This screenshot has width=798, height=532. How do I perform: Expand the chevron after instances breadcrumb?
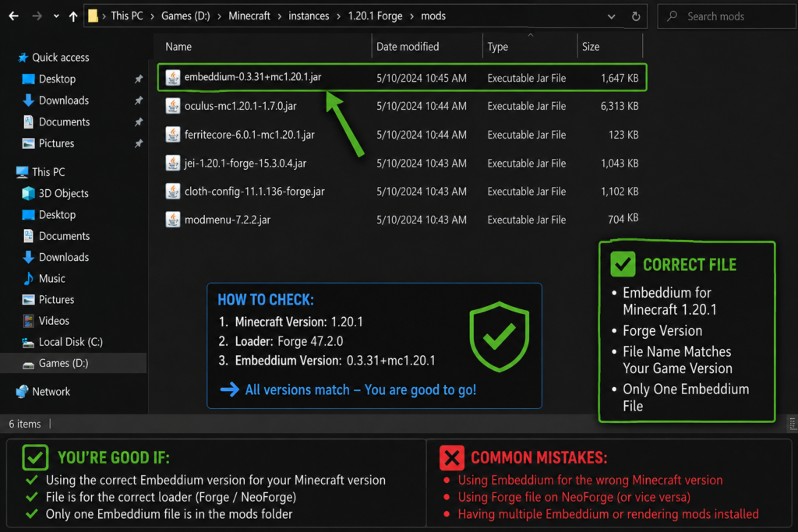click(x=338, y=16)
